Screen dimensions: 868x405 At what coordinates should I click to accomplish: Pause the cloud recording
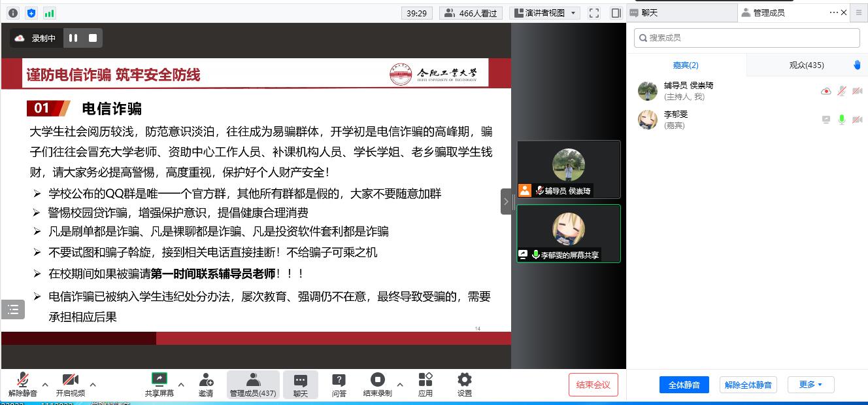73,38
